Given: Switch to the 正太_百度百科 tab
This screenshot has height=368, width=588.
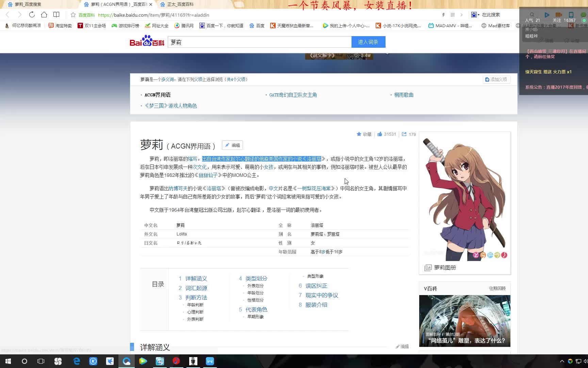Looking at the screenshot, I should click(x=180, y=4).
